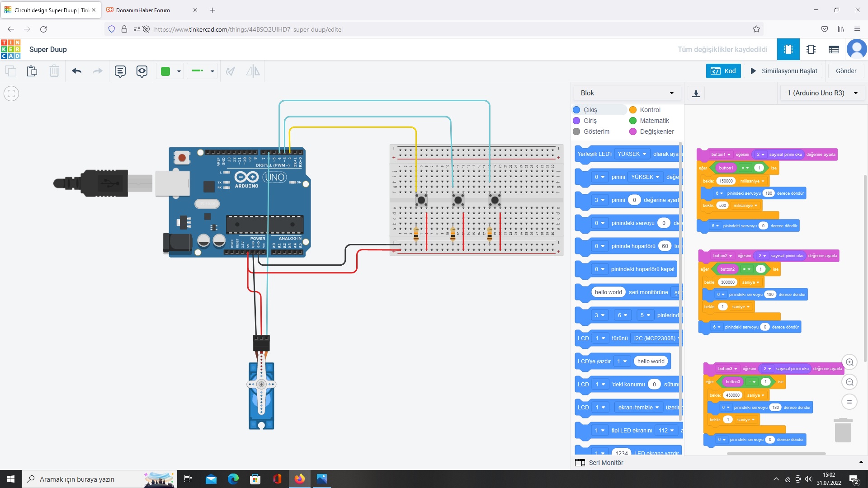Open component list view icon
Viewport: 868px width, 488px height.
tap(834, 49)
